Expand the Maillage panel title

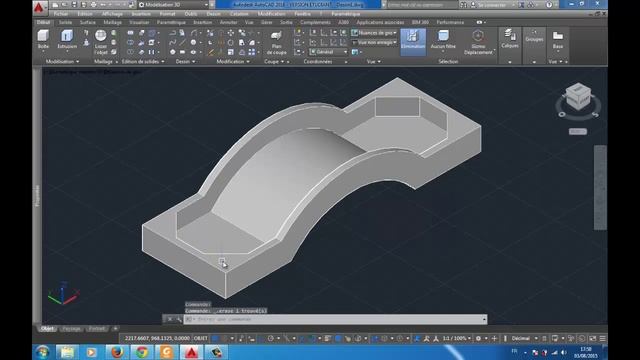(106, 62)
